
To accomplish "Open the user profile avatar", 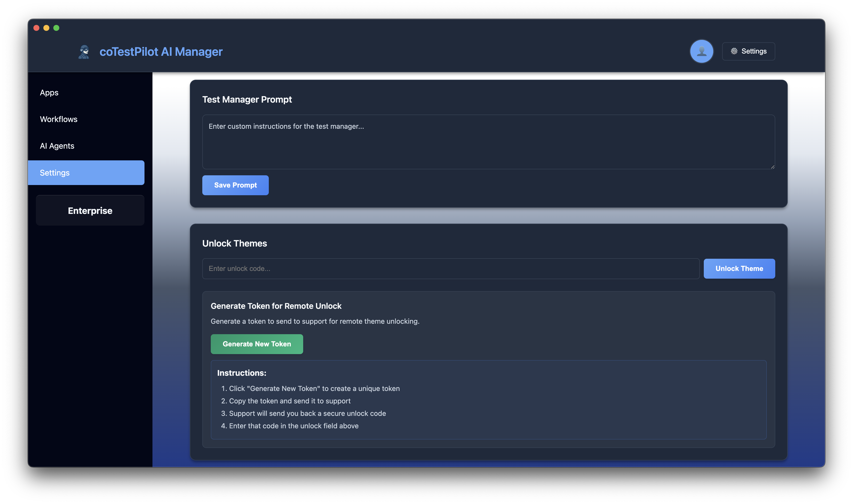I will 701,51.
